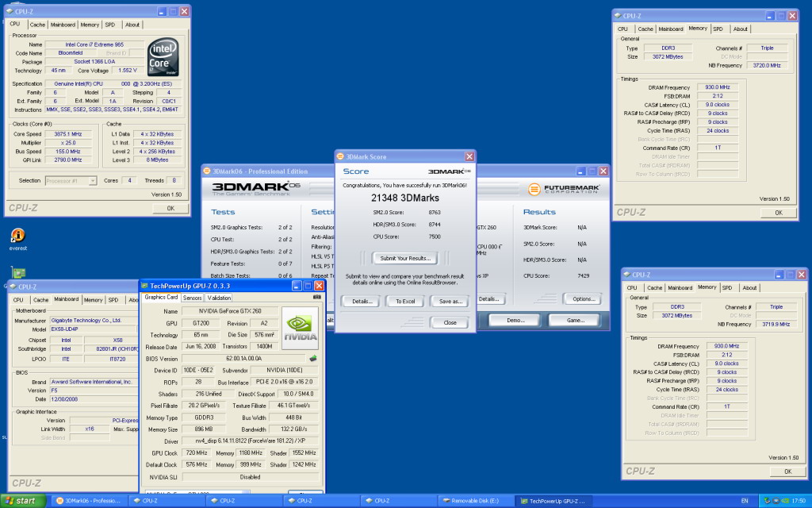Select the Sensors tab in GPU-Z
This screenshot has height=508, width=812.
click(x=192, y=298)
